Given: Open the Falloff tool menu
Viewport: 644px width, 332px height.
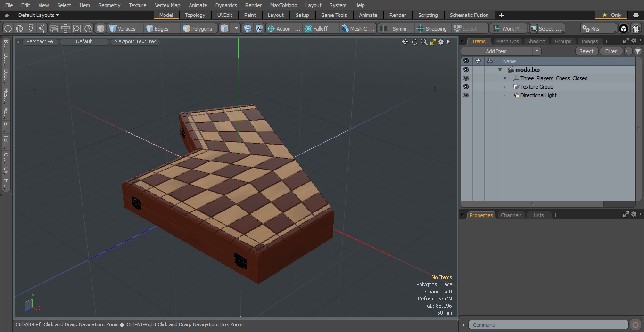Looking at the screenshot, I should point(321,29).
